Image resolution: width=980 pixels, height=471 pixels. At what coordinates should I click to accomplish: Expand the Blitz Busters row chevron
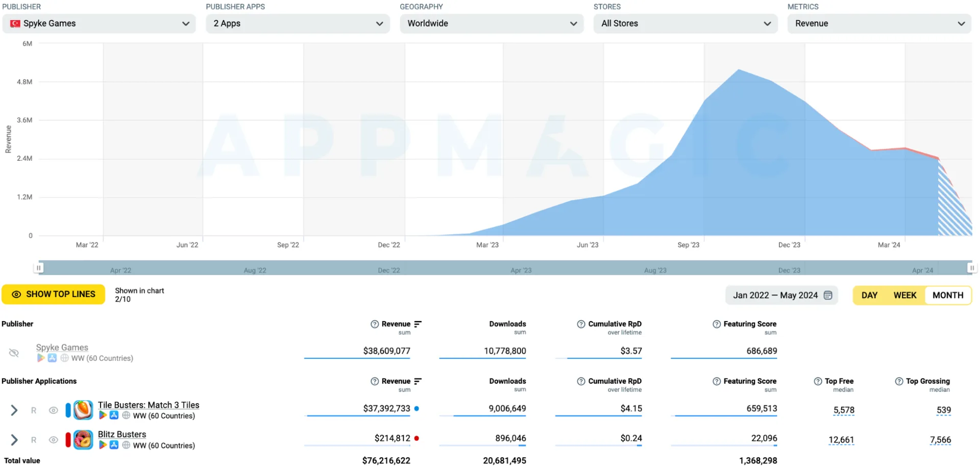point(14,440)
